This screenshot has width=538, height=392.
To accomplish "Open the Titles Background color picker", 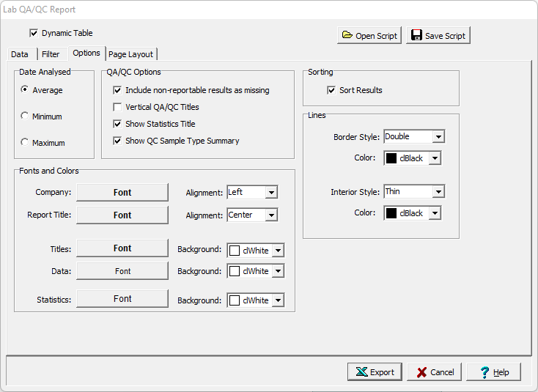I will [277, 250].
